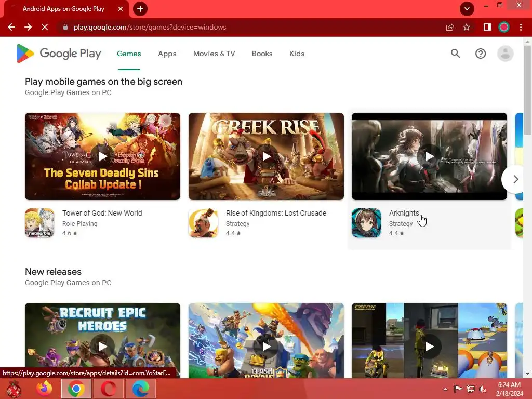
Task: Close the Android Apps on Google Play tab
Action: pos(121,9)
